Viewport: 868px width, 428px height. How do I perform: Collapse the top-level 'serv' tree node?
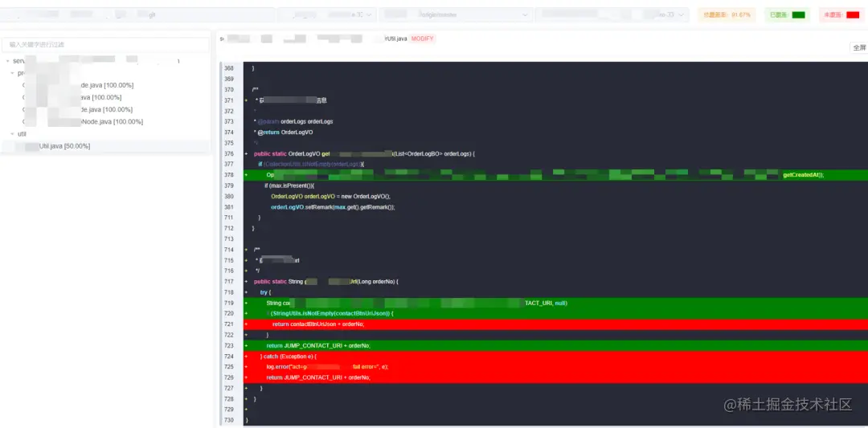(x=8, y=61)
